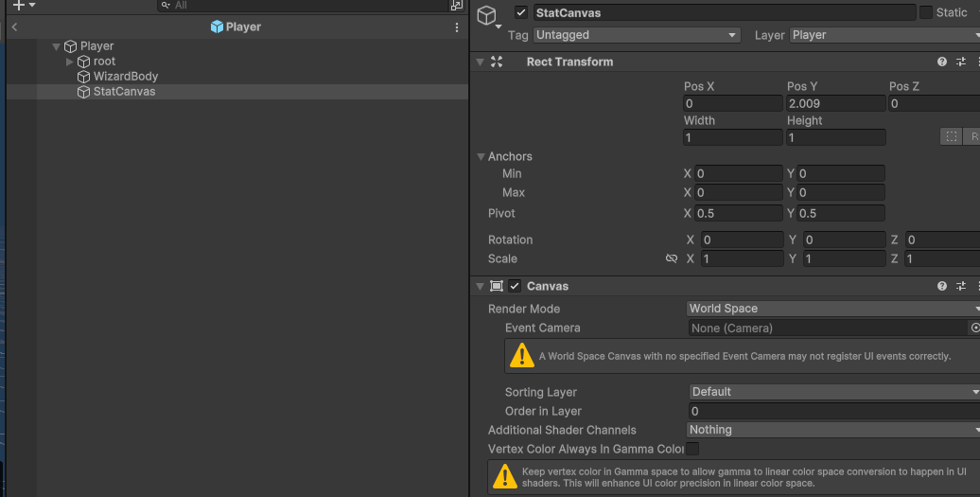This screenshot has height=497, width=980.
Task: Edit Scale X field
Action: coord(742,258)
